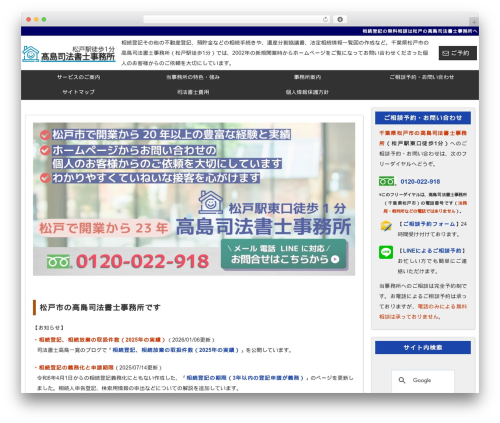Open 相続登記の義務化と申請期限 news heading link
The image size is (500, 423).
(76, 367)
